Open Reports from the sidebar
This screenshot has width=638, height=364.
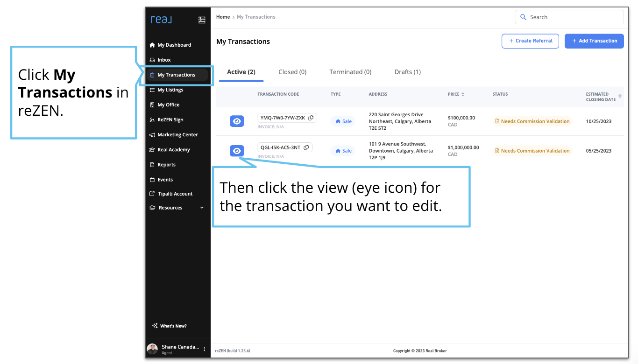[166, 164]
